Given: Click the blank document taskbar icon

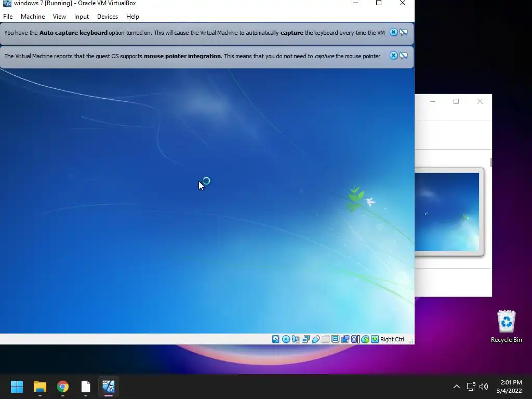Looking at the screenshot, I should 86,387.
